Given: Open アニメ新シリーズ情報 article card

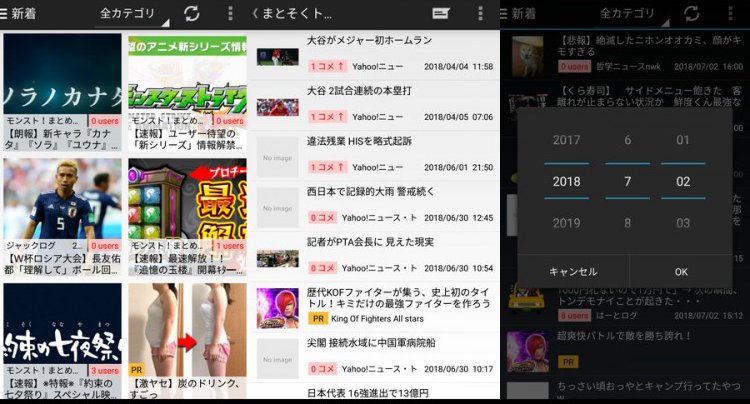Looking at the screenshot, I should (x=188, y=92).
